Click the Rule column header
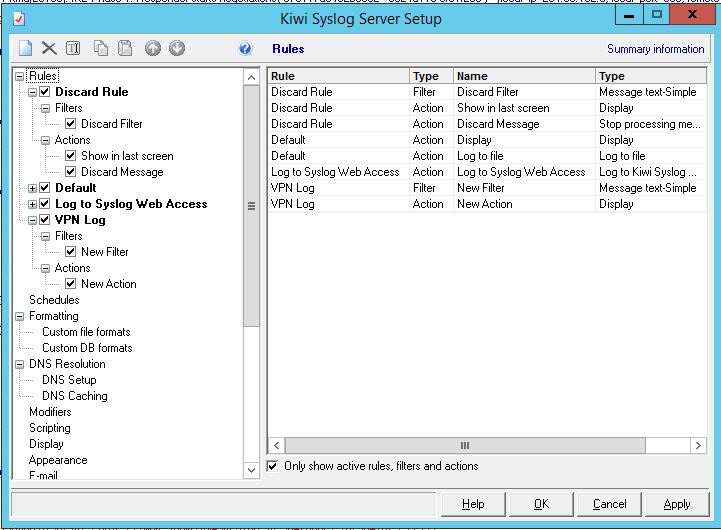Screen dimensions: 721x530 coord(338,76)
